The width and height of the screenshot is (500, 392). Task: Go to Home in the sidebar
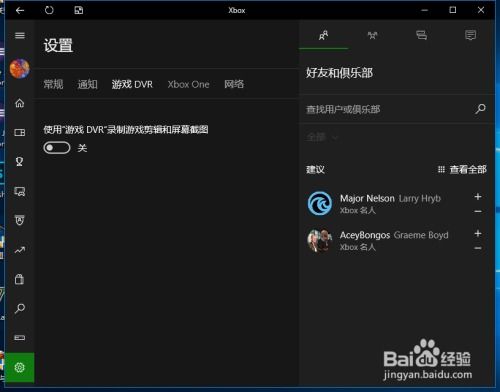click(x=20, y=103)
